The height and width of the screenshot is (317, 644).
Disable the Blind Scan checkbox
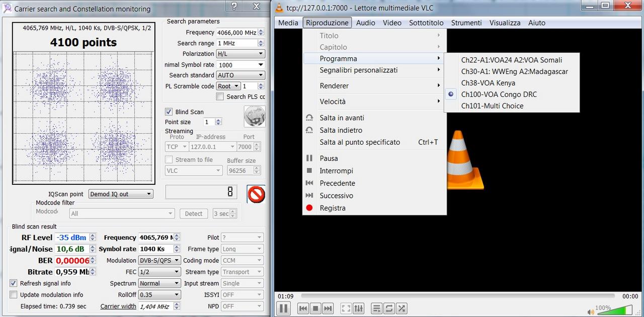coord(169,112)
